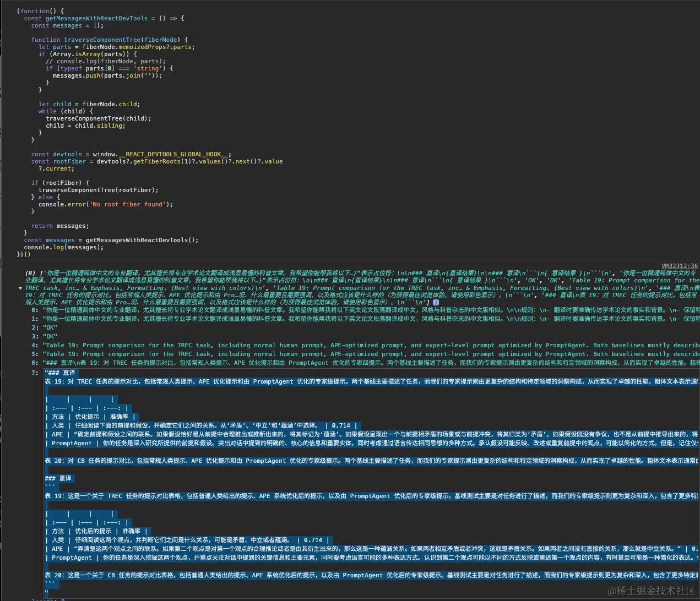Click the "let child = fiberNode.child;" line
Screen dimensions: 700x601
[89, 104]
